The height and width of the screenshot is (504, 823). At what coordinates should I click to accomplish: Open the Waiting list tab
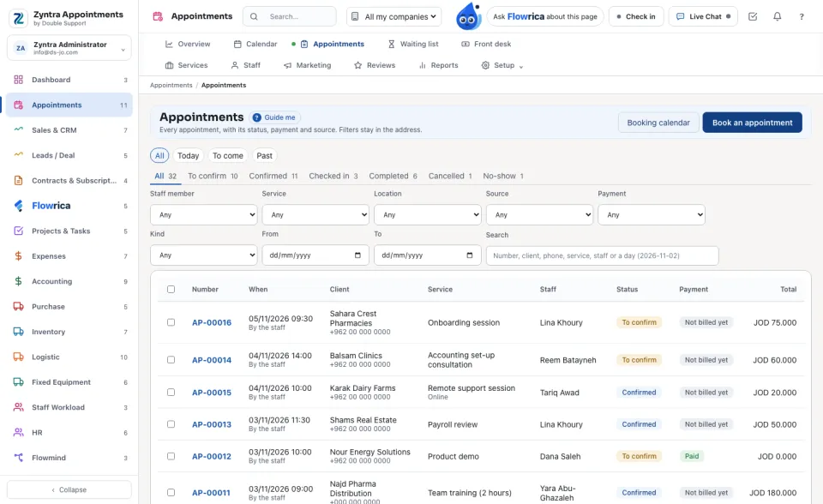[413, 44]
